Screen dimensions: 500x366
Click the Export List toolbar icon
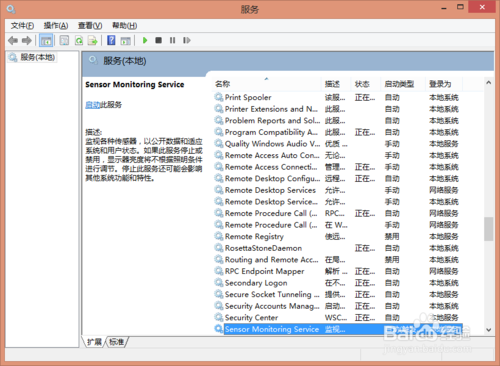click(92, 41)
